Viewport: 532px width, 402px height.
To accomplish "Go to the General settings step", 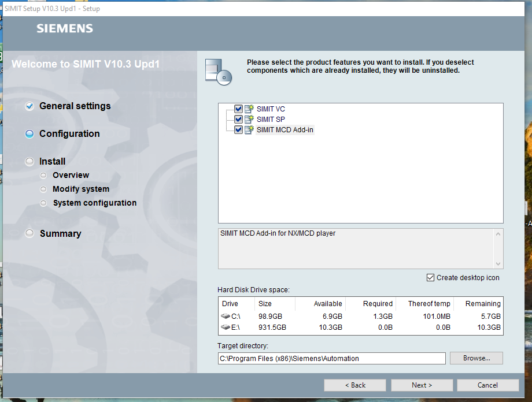I will pyautogui.click(x=75, y=106).
